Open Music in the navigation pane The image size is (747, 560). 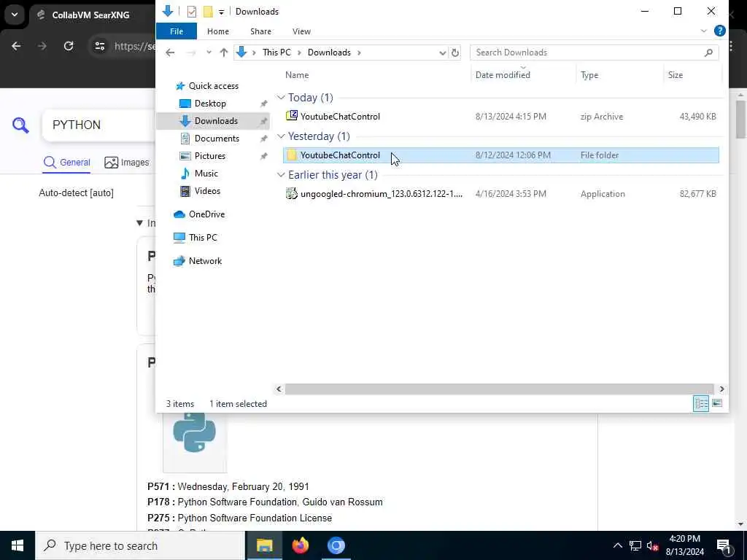[206, 174]
